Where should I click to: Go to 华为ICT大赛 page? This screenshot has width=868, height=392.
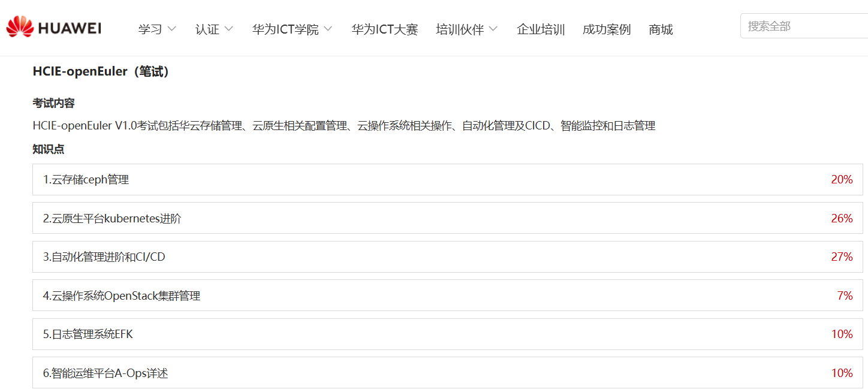pos(385,29)
